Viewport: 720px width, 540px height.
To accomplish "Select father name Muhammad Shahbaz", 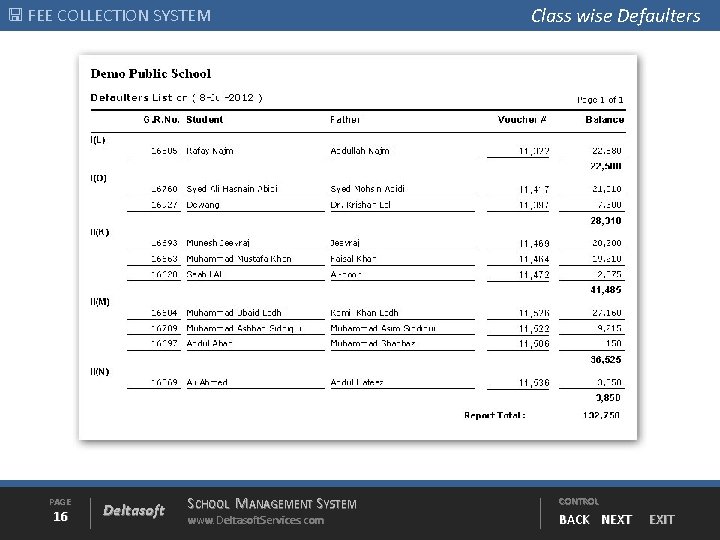I will pyautogui.click(x=373, y=343).
